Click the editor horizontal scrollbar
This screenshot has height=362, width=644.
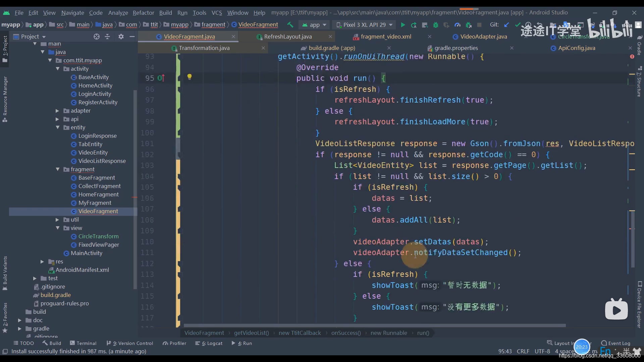(375, 325)
